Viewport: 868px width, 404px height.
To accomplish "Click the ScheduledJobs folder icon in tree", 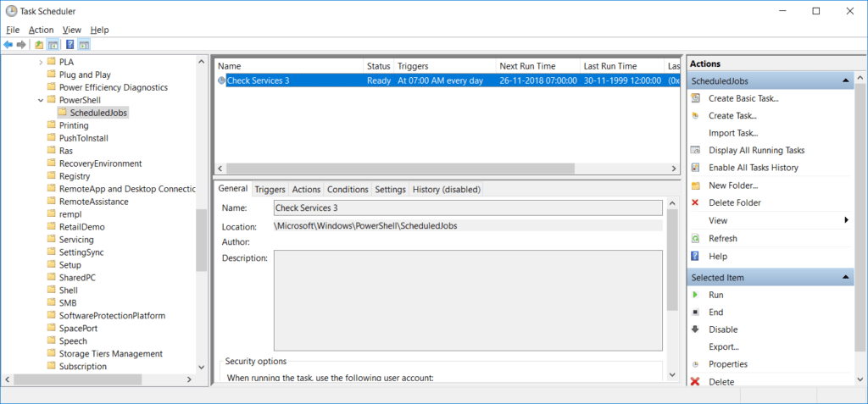I will [x=63, y=113].
